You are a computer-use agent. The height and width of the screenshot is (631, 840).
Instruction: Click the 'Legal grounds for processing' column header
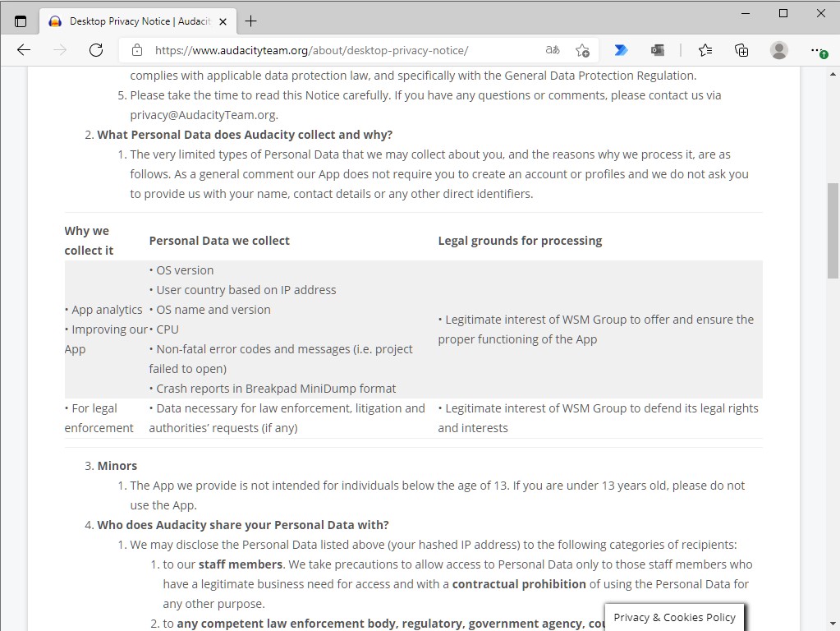pos(520,241)
